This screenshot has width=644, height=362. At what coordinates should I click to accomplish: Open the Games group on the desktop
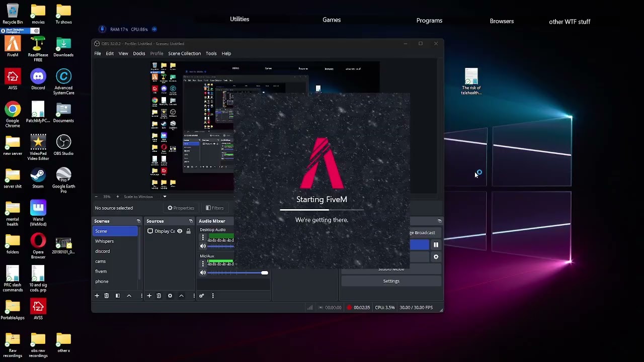pos(332,20)
